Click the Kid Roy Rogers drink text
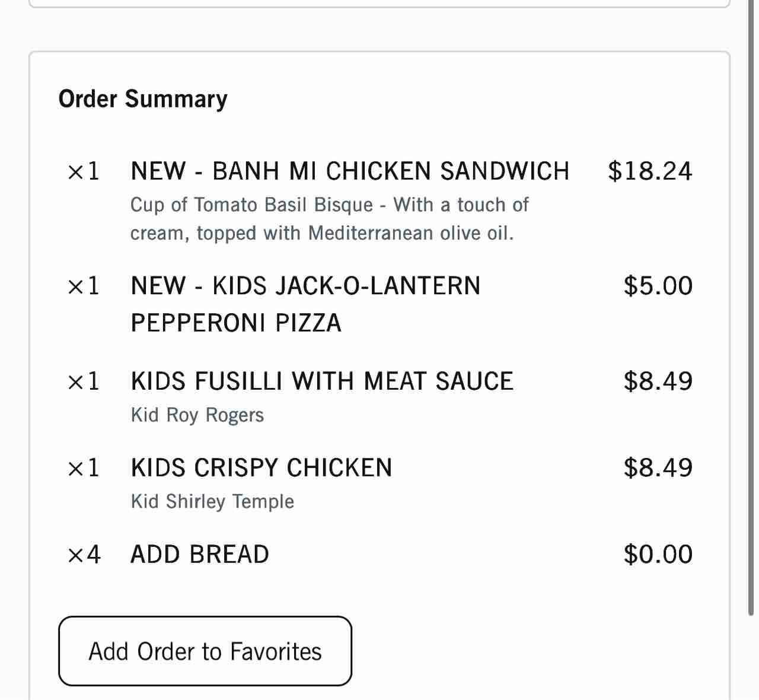Viewport: 759px width, 700px height. [197, 415]
